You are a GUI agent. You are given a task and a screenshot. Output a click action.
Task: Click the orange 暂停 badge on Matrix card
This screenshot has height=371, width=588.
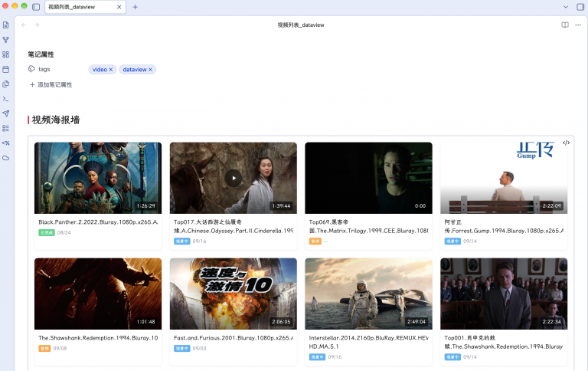(315, 241)
